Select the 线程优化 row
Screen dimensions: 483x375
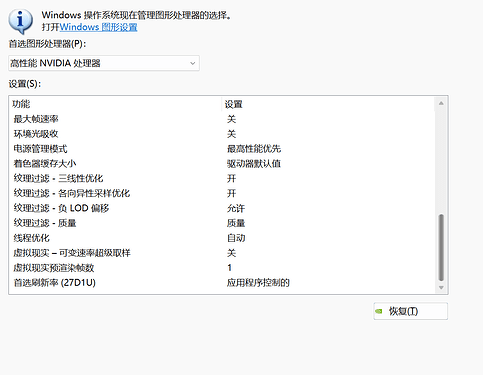(222, 238)
